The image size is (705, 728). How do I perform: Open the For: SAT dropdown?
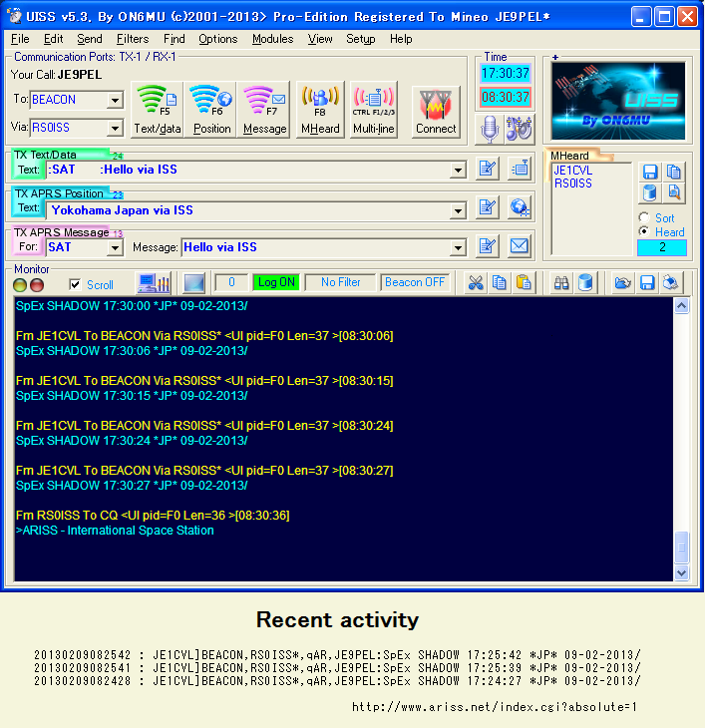click(114, 247)
